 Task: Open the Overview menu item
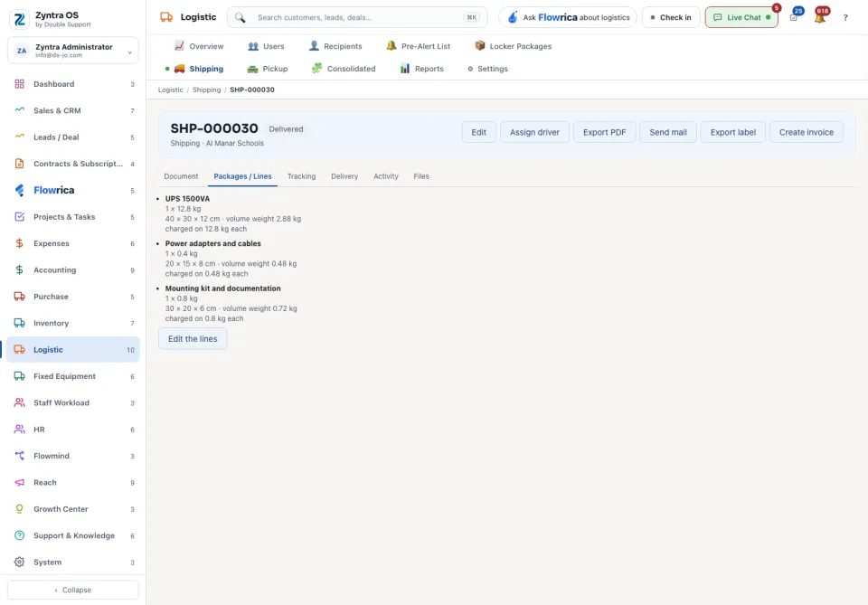point(199,46)
